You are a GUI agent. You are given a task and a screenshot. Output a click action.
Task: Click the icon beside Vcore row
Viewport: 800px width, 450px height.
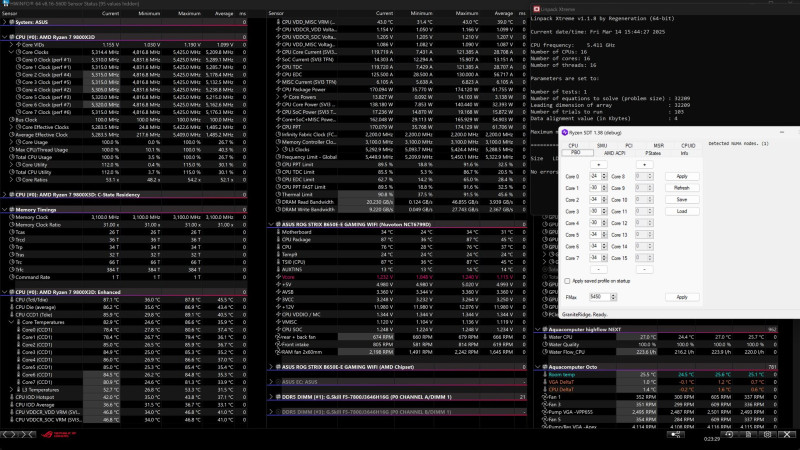(x=278, y=277)
